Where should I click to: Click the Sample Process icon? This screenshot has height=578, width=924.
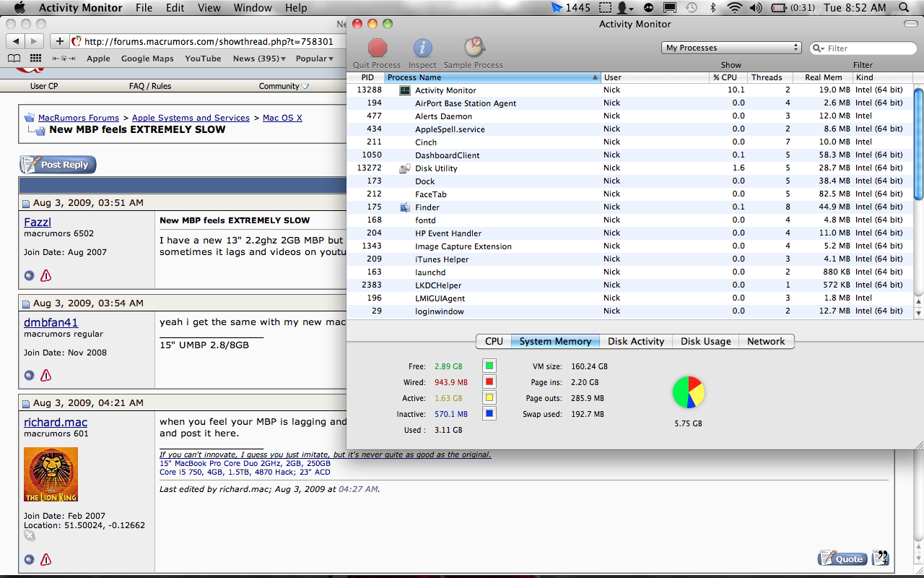click(x=474, y=48)
